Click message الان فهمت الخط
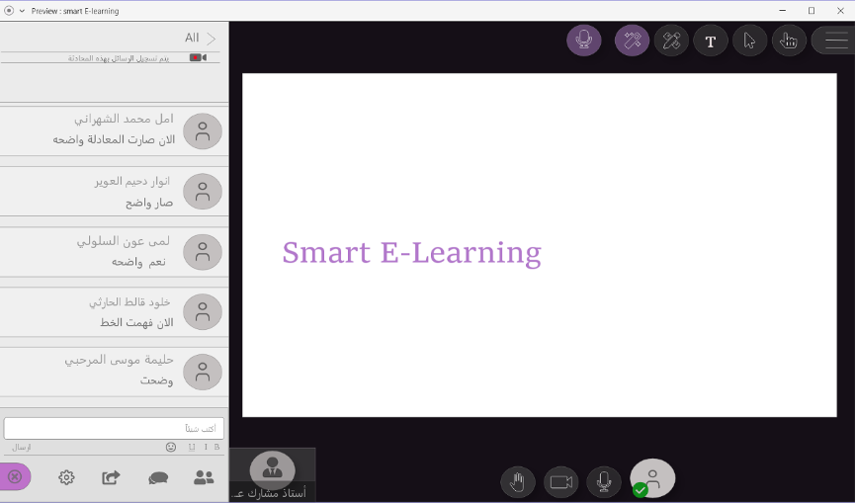Screen dimensions: 856x504 (x=136, y=323)
